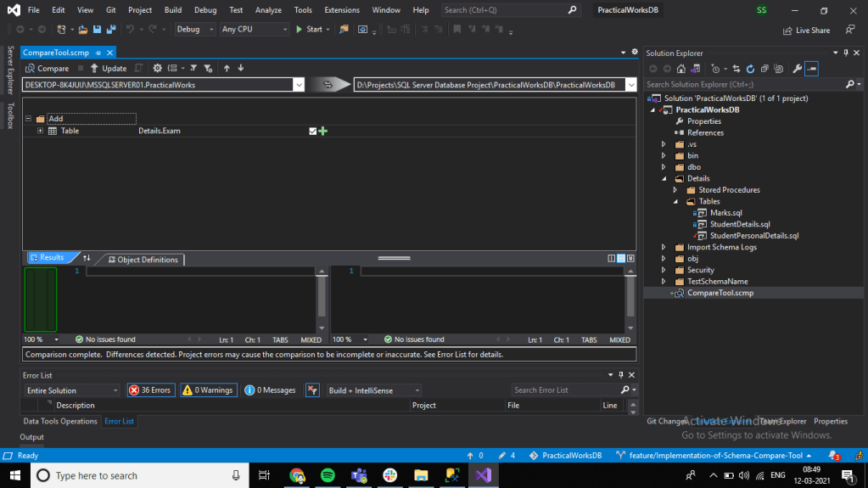Click Home icon in Solution Explorer toolbar
Screen dimensions: 868x488
click(x=681, y=69)
